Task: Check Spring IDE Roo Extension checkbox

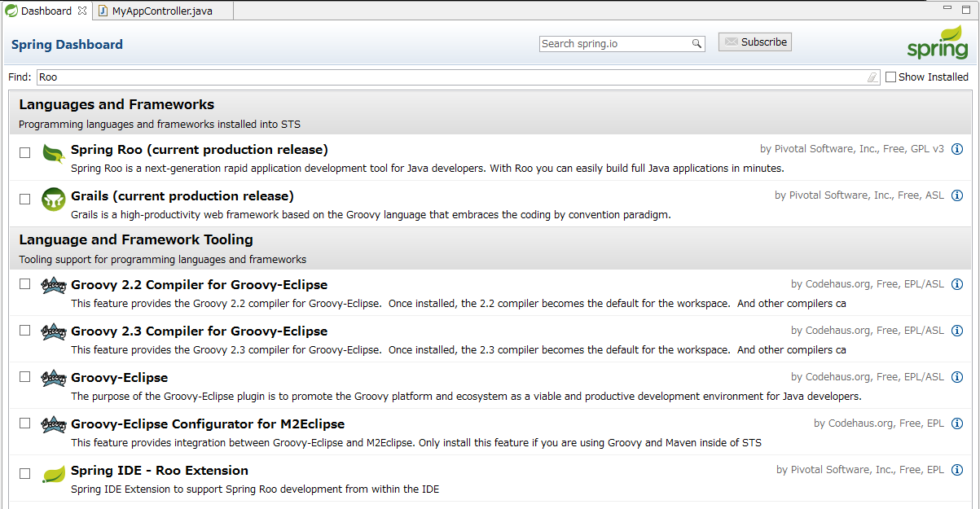Action: click(24, 473)
